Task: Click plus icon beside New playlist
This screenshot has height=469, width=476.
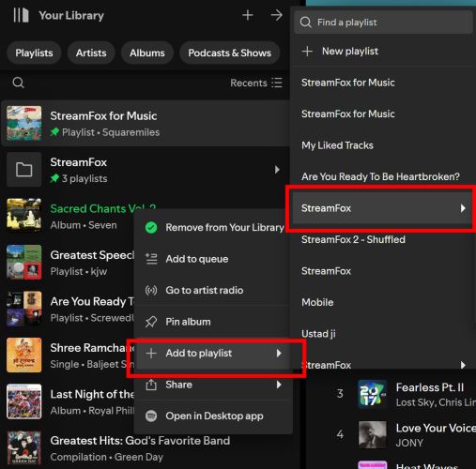Action: tap(307, 51)
